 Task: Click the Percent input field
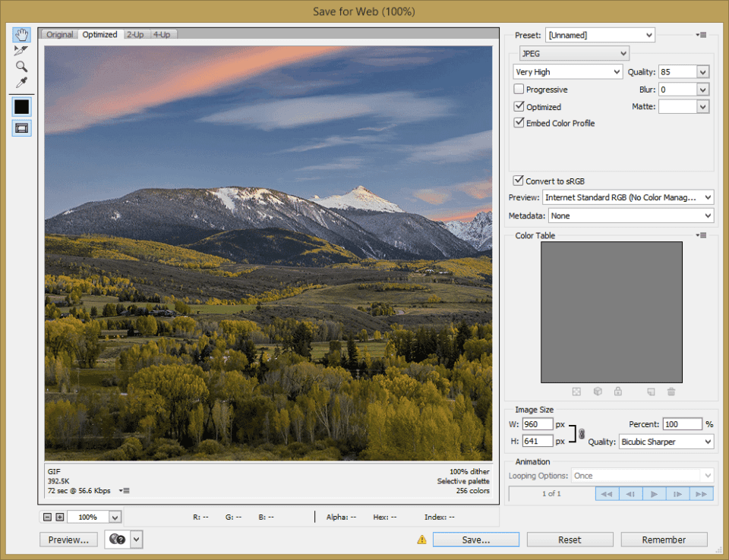pyautogui.click(x=682, y=424)
